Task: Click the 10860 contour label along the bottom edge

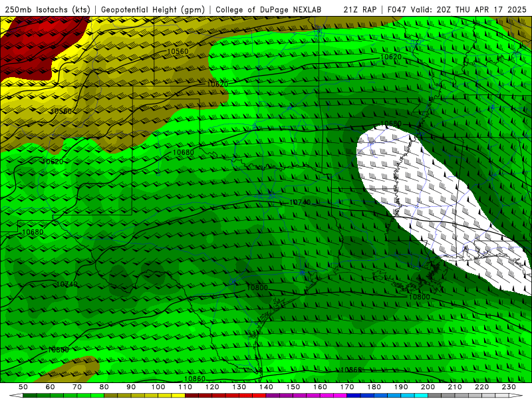Action: coord(195,378)
